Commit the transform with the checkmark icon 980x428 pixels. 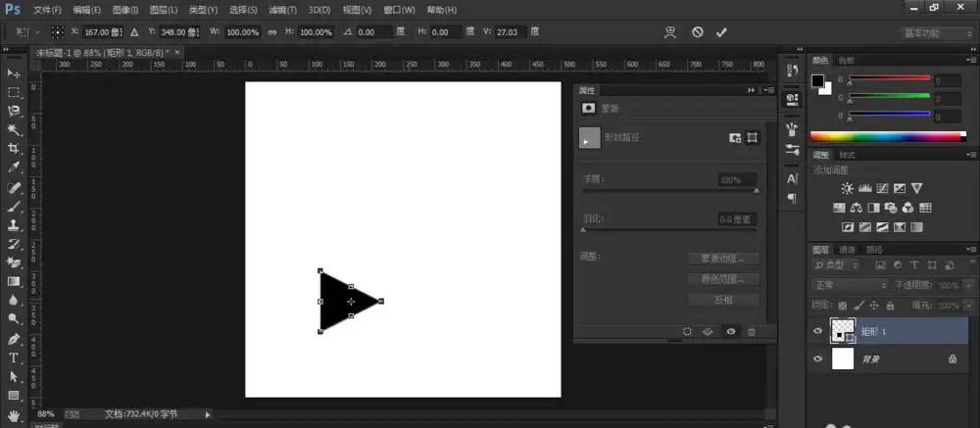(721, 32)
